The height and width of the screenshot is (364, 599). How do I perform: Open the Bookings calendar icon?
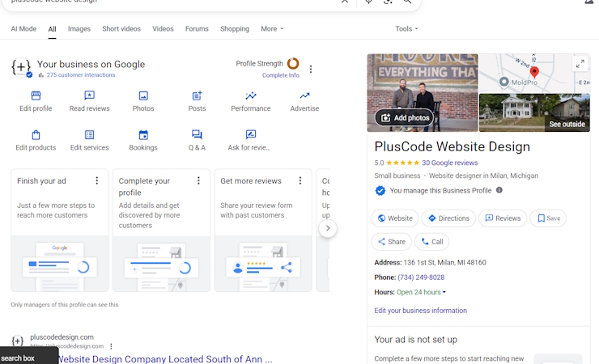pyautogui.click(x=143, y=135)
